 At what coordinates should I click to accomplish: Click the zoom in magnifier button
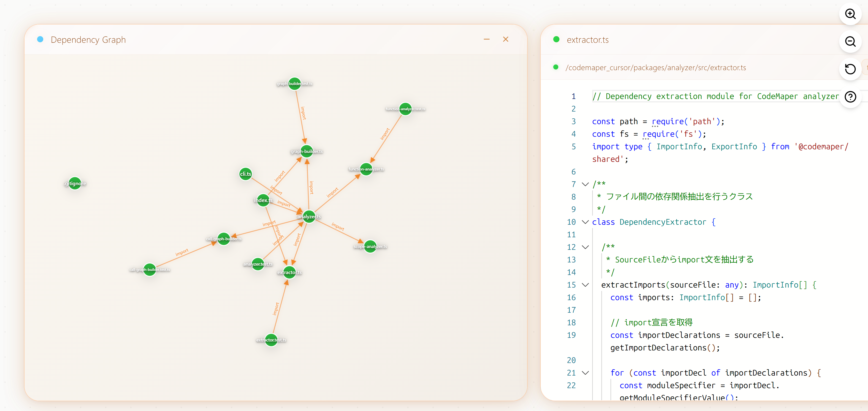pos(850,14)
